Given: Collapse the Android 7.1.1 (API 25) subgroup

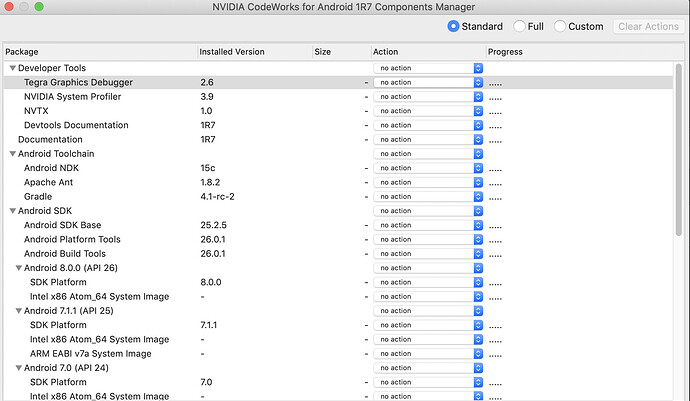Looking at the screenshot, I should pos(18,311).
